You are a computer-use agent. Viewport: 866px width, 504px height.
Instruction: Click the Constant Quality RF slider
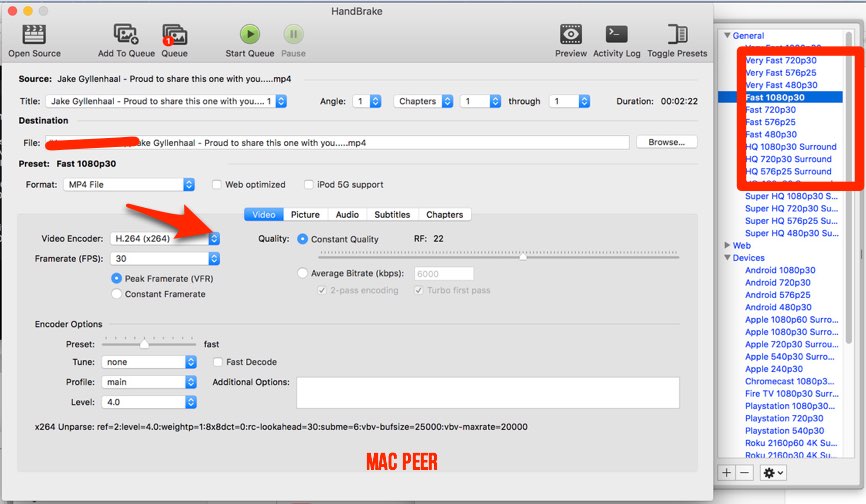pos(522,257)
